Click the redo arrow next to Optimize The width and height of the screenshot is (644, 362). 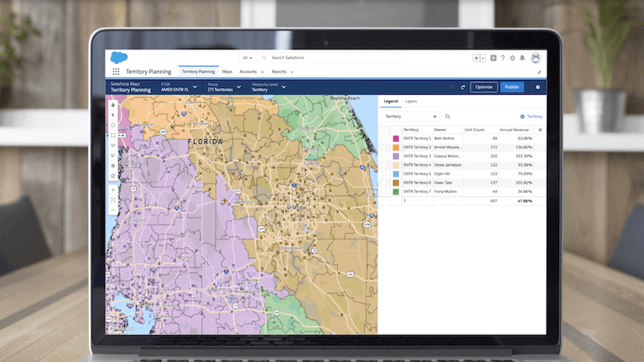[x=463, y=86]
